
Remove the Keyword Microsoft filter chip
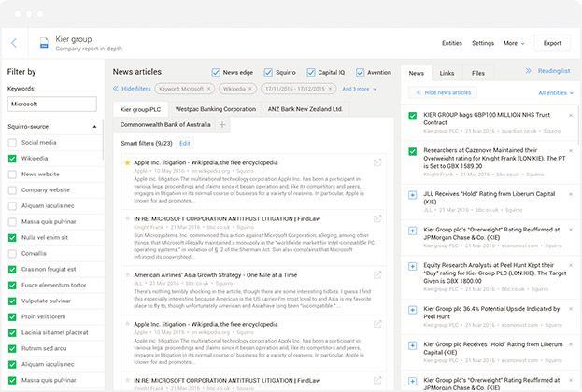point(209,89)
